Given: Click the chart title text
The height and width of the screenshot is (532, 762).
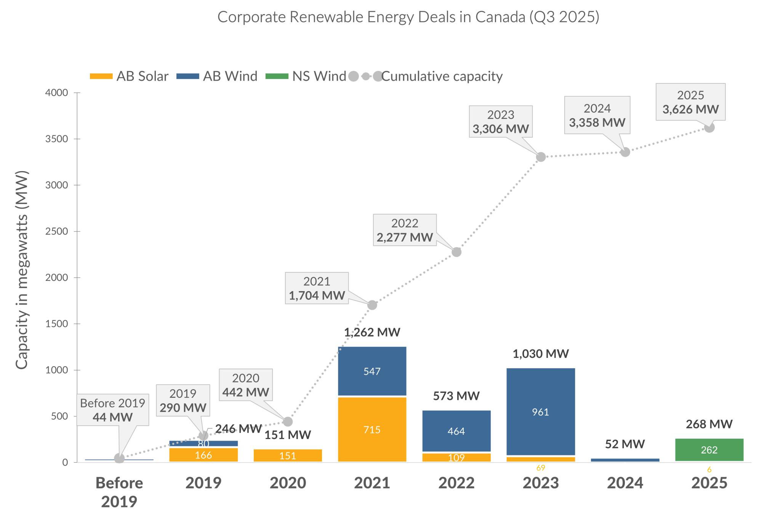Looking at the screenshot, I should point(408,17).
